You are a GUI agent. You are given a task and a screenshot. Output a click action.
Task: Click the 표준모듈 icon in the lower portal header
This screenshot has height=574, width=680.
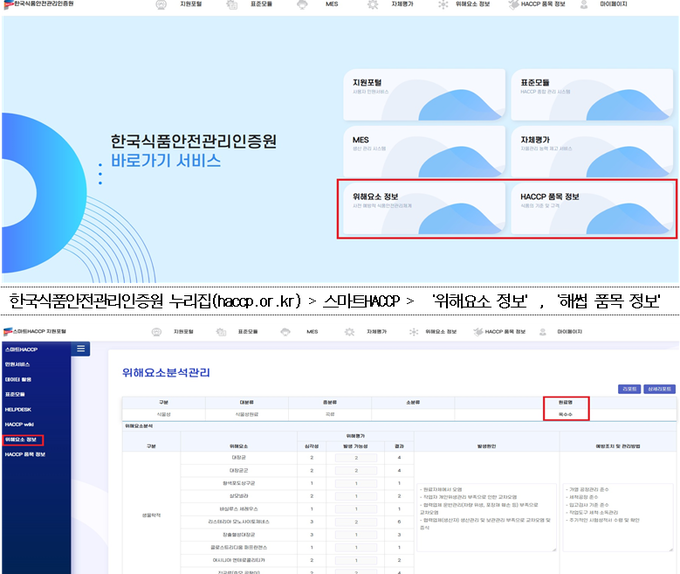click(221, 332)
